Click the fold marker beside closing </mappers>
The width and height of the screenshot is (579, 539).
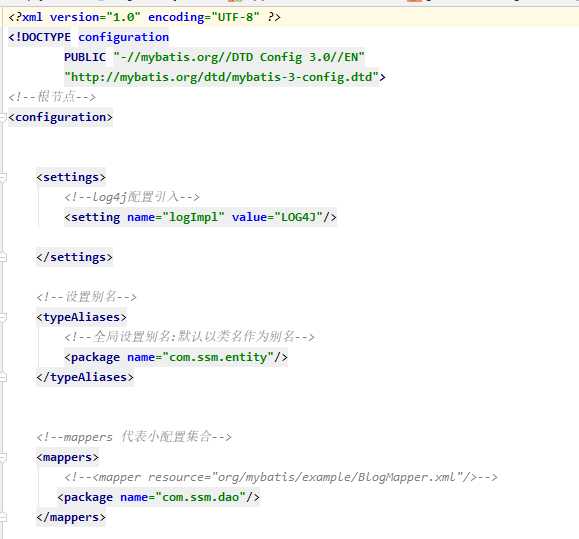coord(3,518)
